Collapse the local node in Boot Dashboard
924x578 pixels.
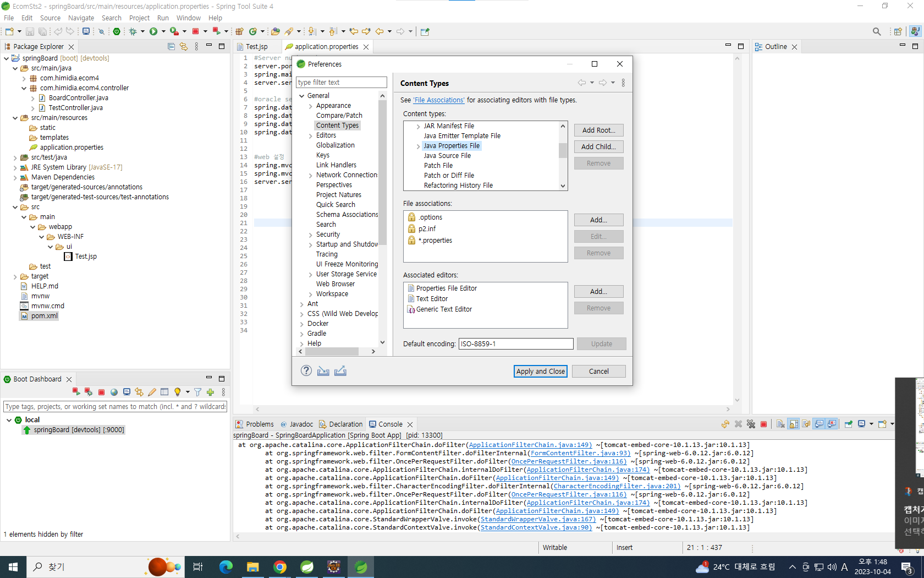point(9,420)
